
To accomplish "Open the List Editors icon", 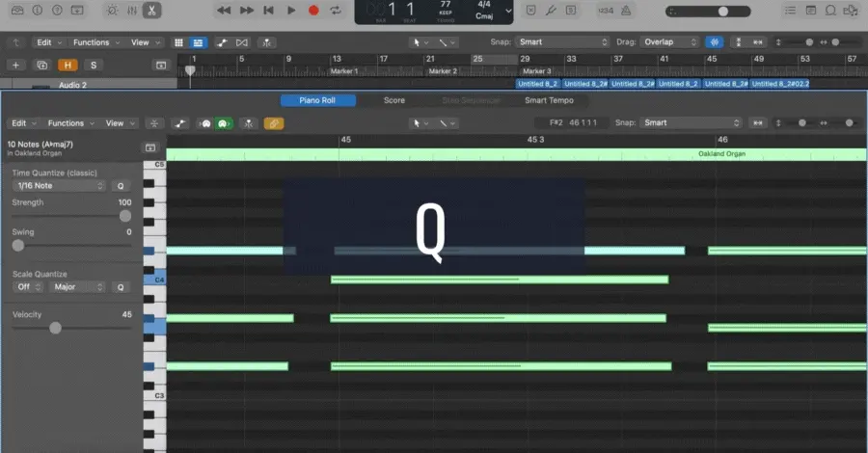I will point(790,10).
